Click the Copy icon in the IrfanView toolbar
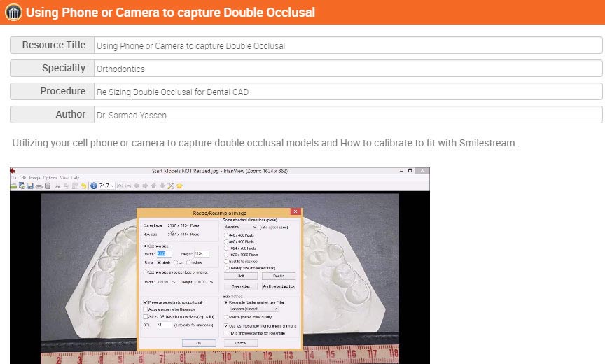 coord(67,185)
